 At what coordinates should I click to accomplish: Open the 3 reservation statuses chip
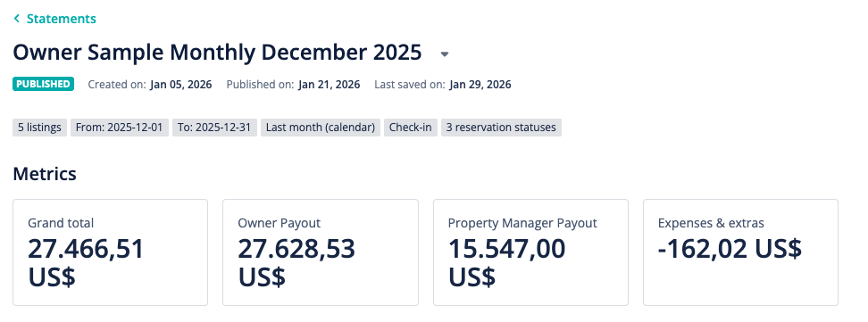pyautogui.click(x=502, y=128)
